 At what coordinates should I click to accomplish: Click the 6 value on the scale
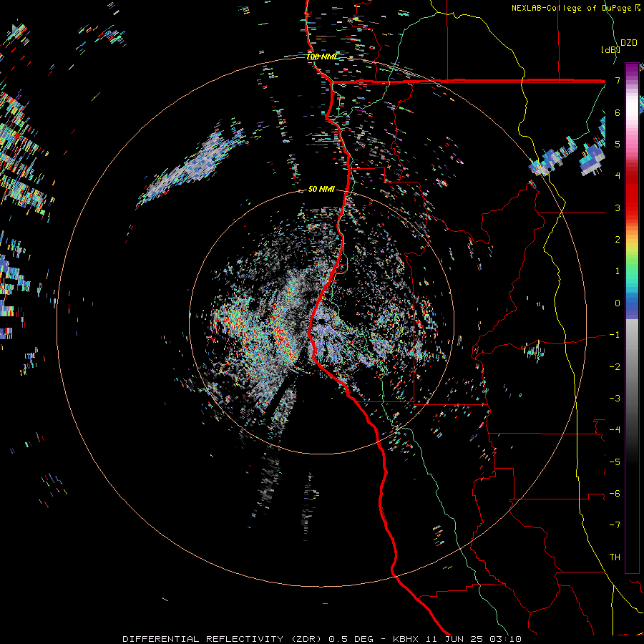click(x=618, y=112)
